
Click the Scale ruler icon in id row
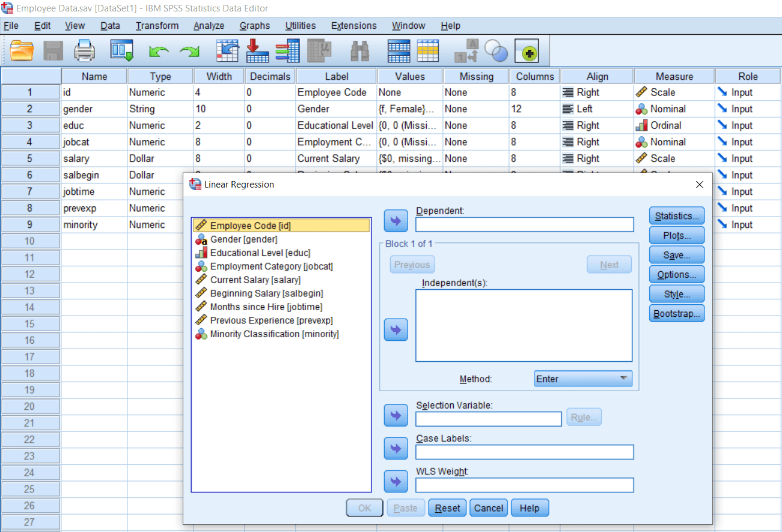click(x=642, y=93)
